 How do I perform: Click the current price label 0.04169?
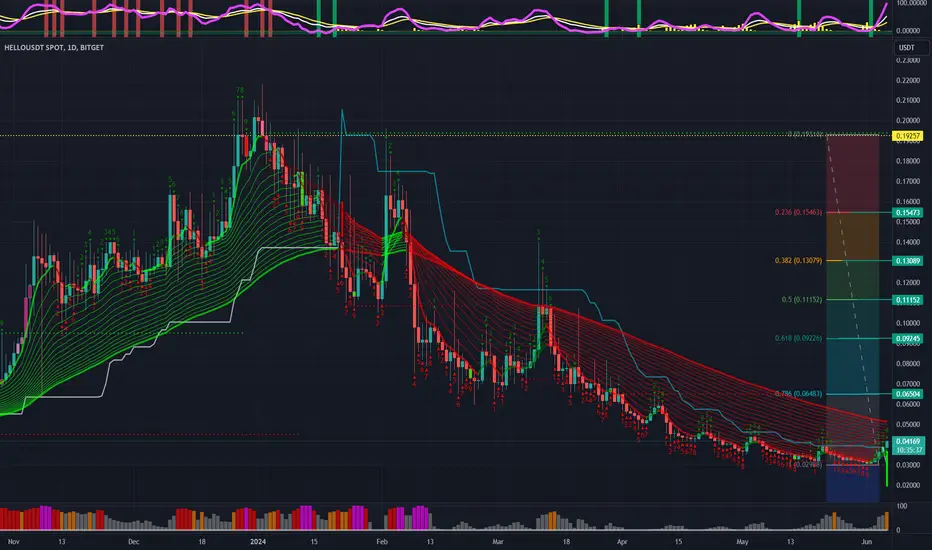909,441
